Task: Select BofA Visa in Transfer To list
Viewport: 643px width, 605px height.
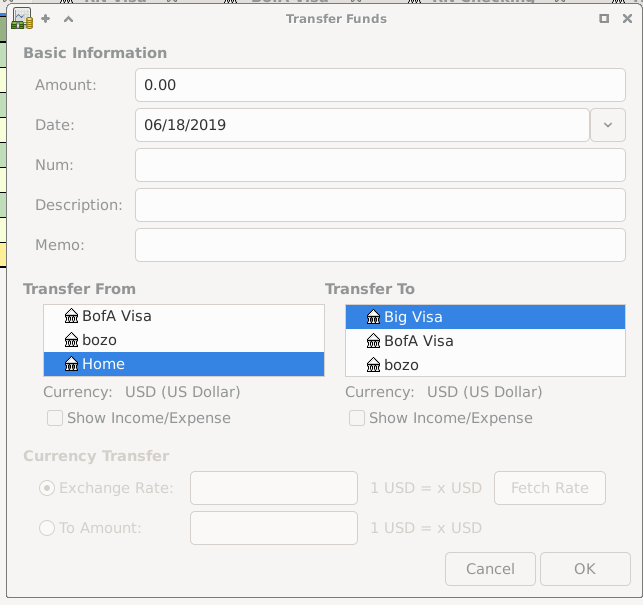Action: pos(485,341)
